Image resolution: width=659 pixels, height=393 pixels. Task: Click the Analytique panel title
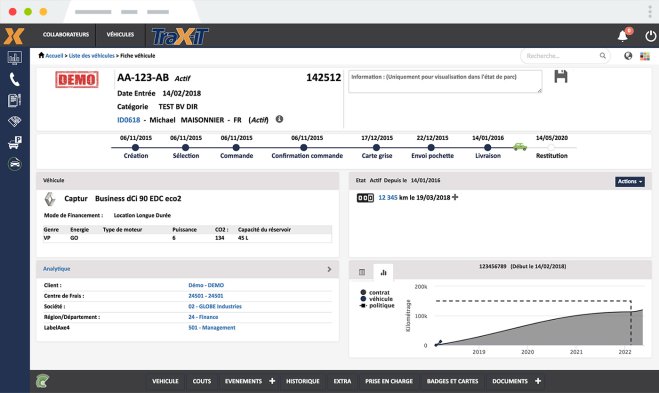pyautogui.click(x=57, y=269)
